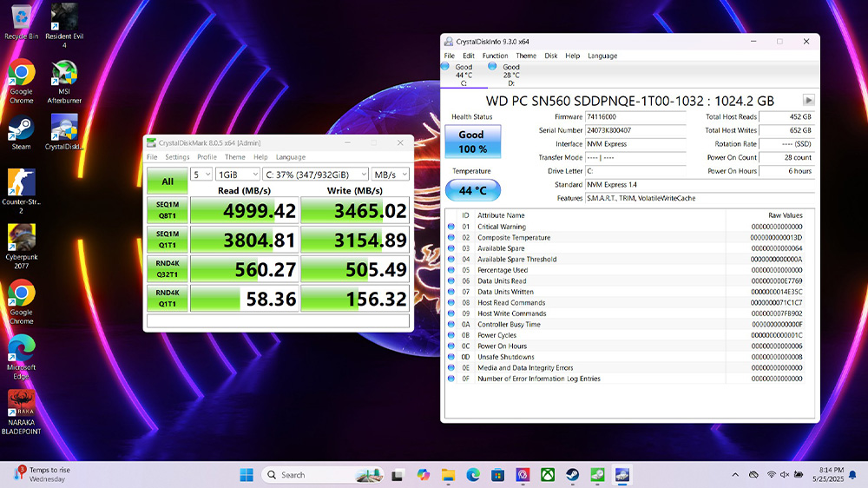868x488 pixels.
Task: Click the 44 °C temperature button
Action: pos(473,190)
